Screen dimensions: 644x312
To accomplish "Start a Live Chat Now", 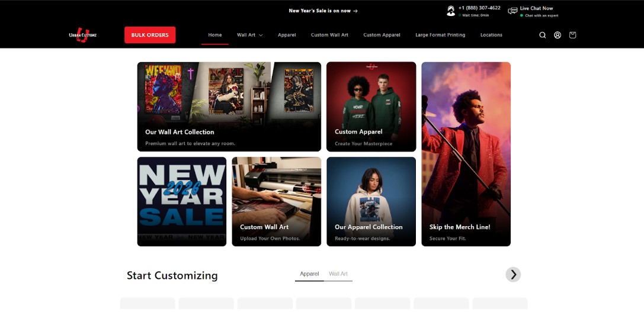I will (536, 8).
